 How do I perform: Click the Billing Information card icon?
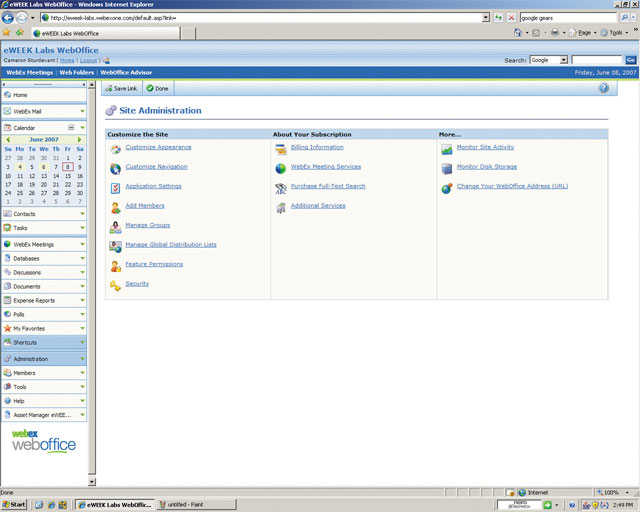point(281,149)
